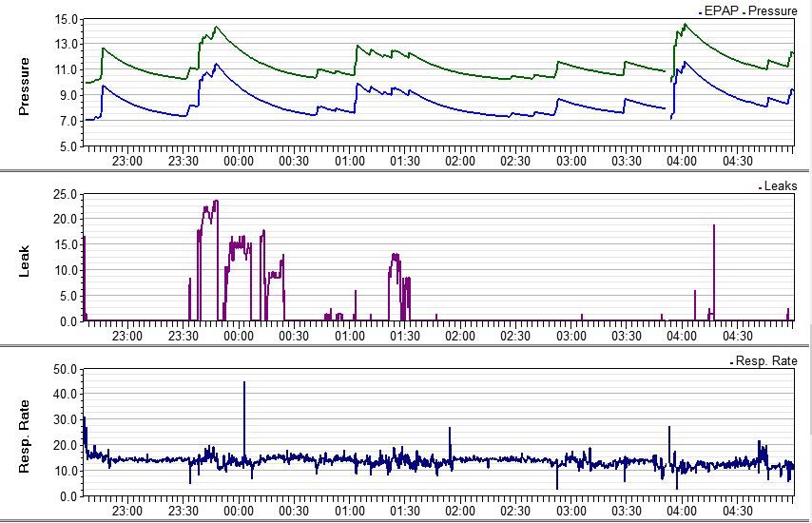Click the isolated leak spike after 04:00

714,226
